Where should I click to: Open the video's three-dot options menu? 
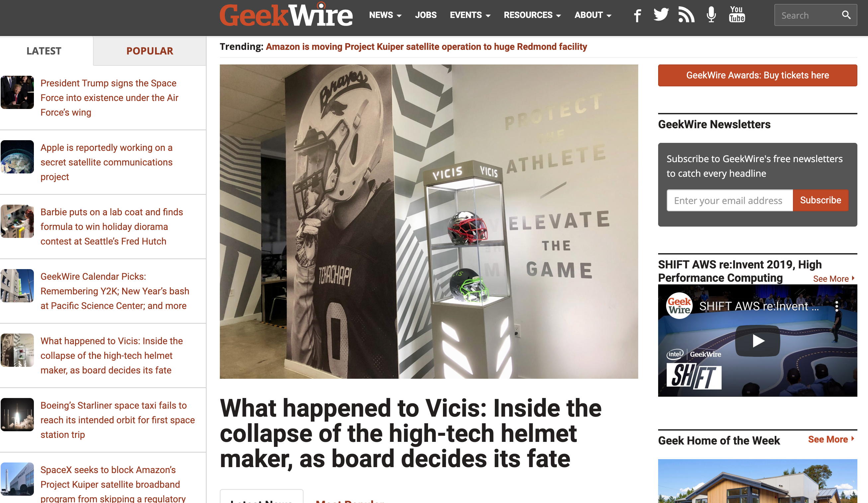pyautogui.click(x=836, y=306)
